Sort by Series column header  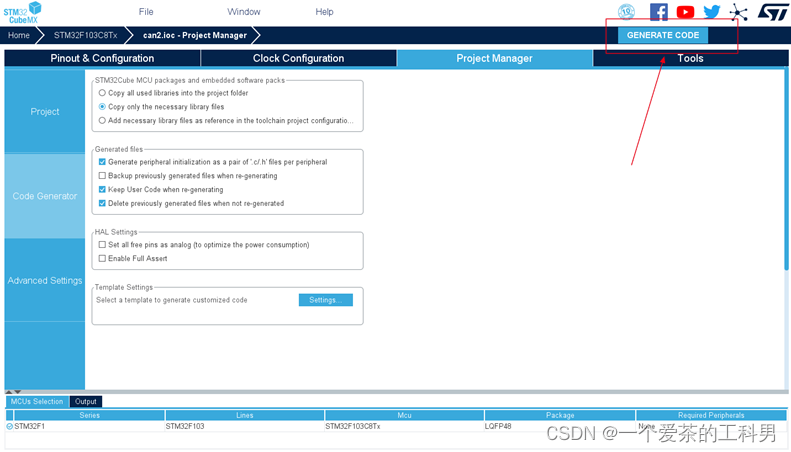[x=89, y=415]
